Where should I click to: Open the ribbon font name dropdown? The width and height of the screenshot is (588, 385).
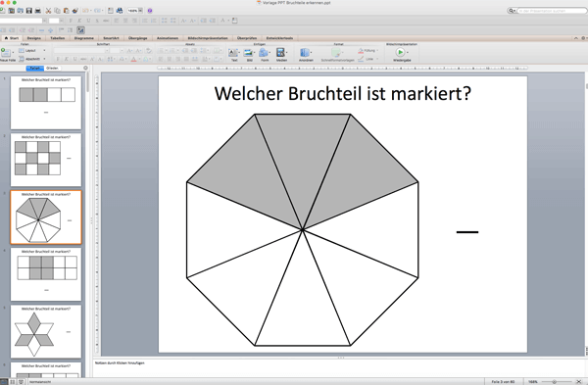click(x=107, y=50)
